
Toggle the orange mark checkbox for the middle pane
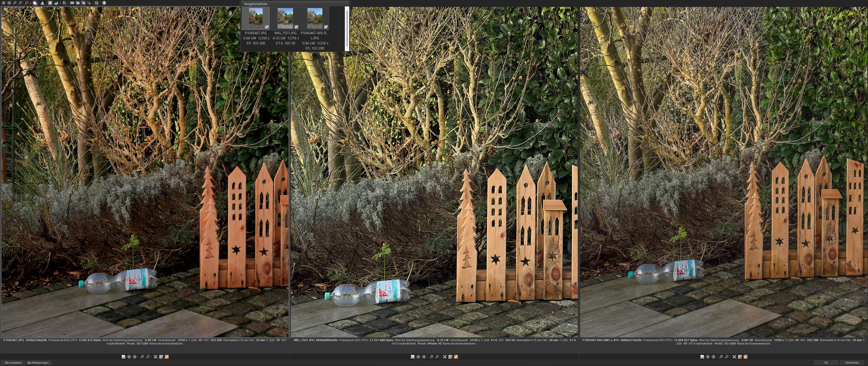[456, 357]
